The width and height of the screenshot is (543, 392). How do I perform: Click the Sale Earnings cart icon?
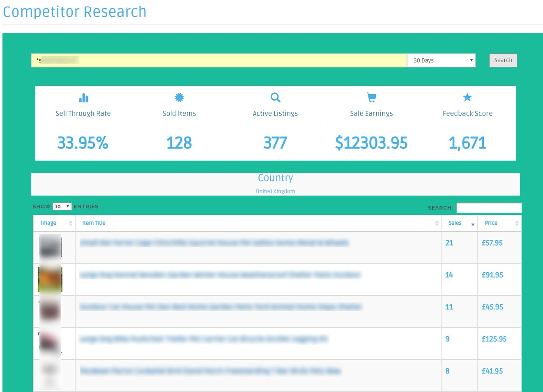(x=371, y=97)
